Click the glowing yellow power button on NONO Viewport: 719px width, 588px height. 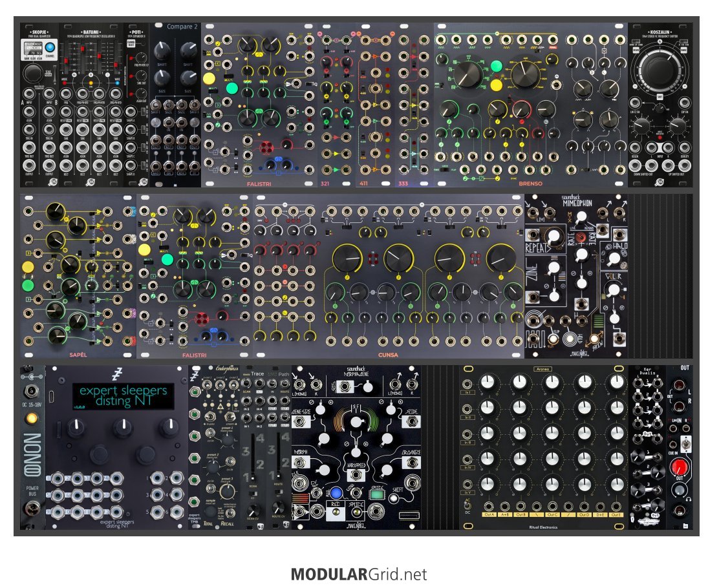pyautogui.click(x=32, y=419)
